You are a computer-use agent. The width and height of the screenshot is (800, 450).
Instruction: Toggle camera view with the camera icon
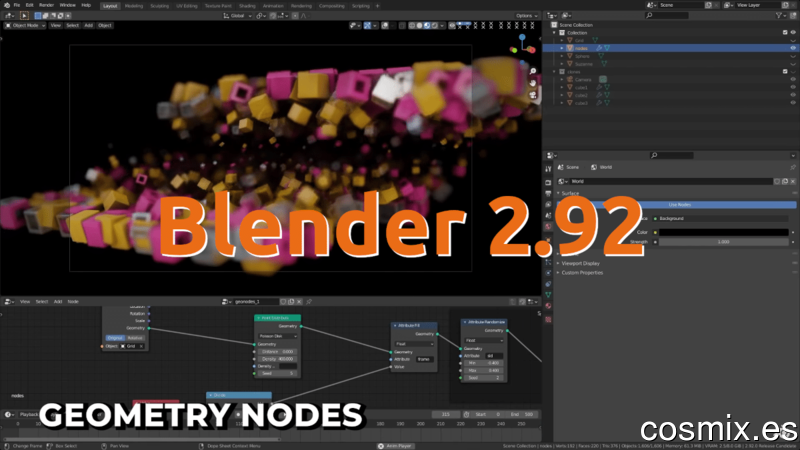point(533,95)
